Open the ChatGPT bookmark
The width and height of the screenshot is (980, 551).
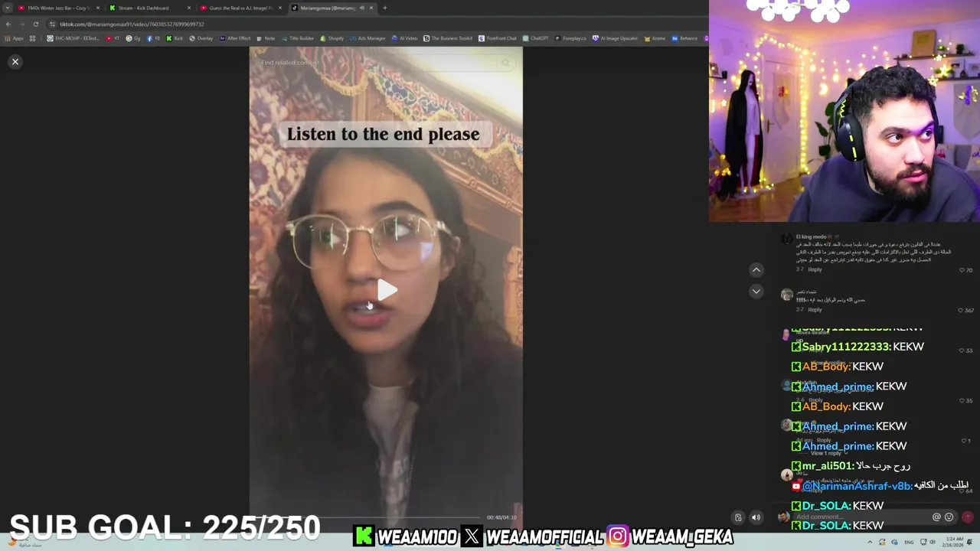click(x=535, y=38)
